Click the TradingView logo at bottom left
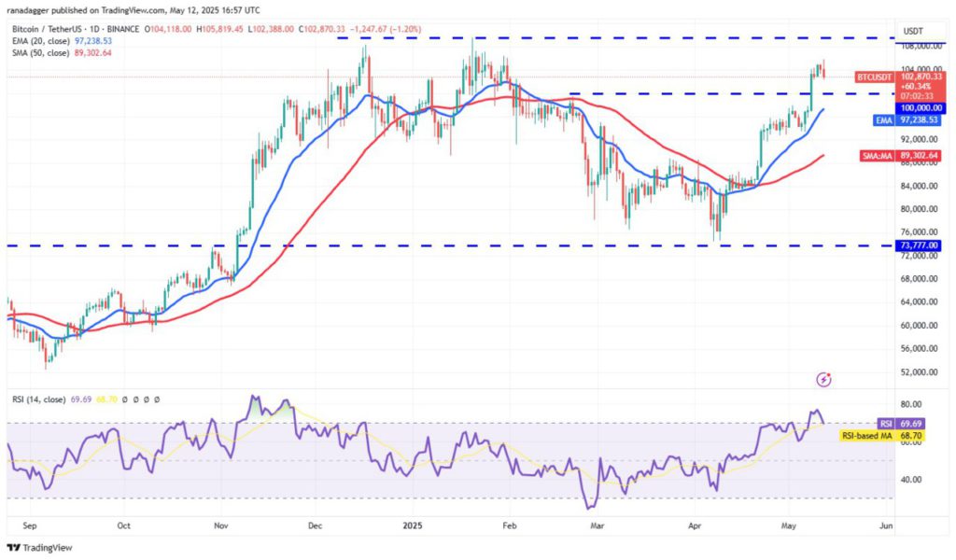The height and width of the screenshot is (560, 956). pyautogui.click(x=39, y=547)
